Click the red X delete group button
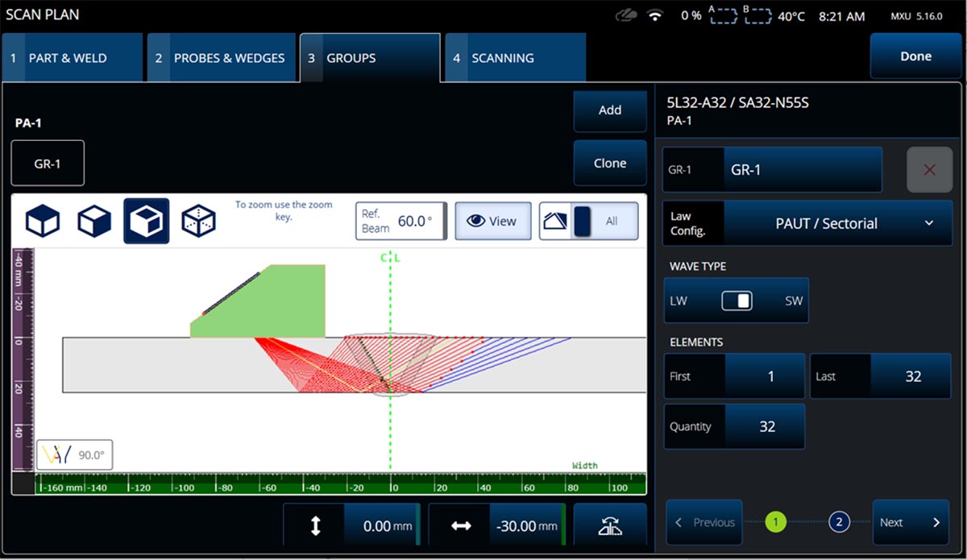Screen dimensions: 967x560 928,170
